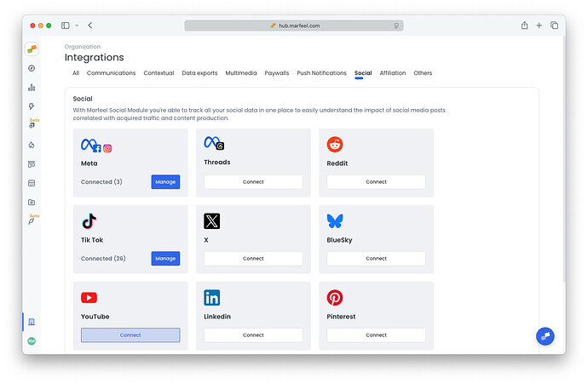
Task: Connect the BlueSky integration
Action: (x=376, y=259)
